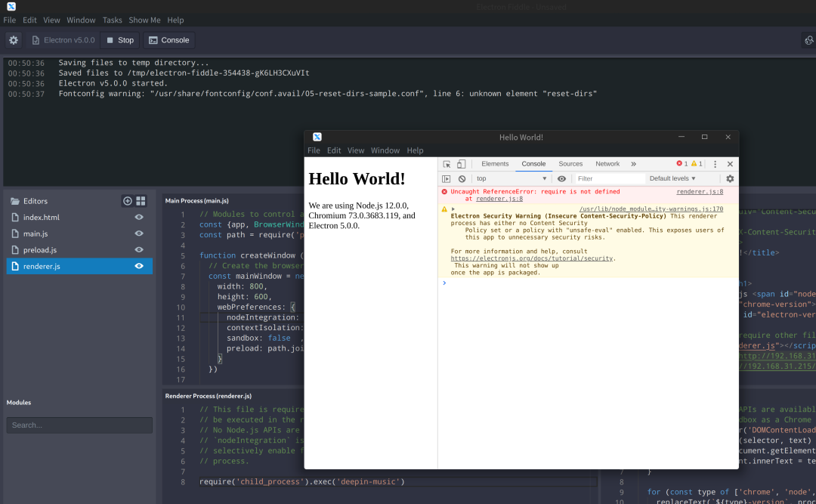Image resolution: width=816 pixels, height=504 pixels.
Task: Click the inspect element picker icon in DevTools
Action: click(x=447, y=164)
